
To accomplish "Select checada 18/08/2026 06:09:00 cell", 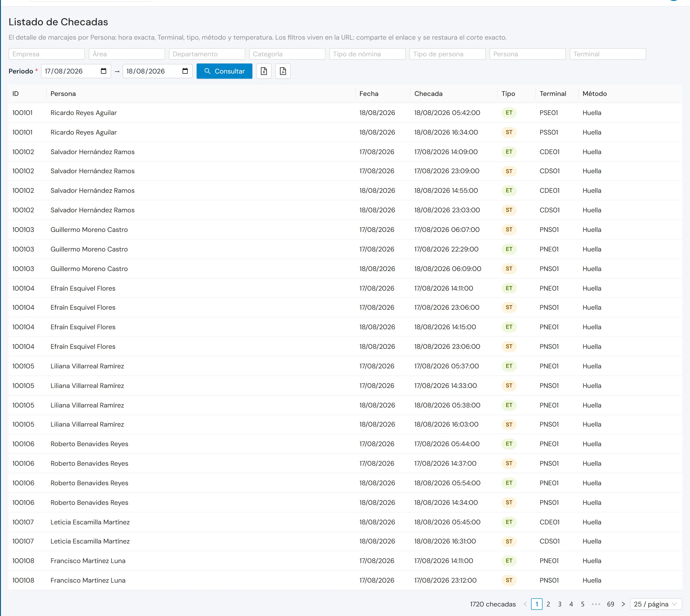I will coord(448,269).
